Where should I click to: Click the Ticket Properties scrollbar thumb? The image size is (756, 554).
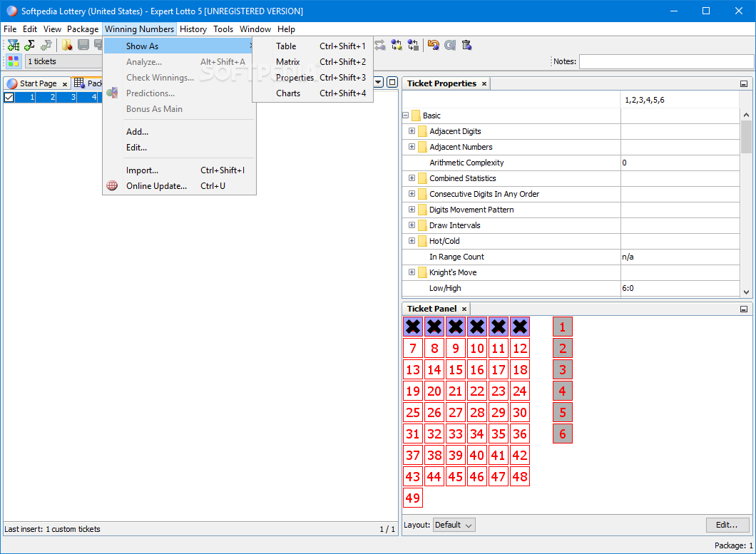[x=746, y=137]
